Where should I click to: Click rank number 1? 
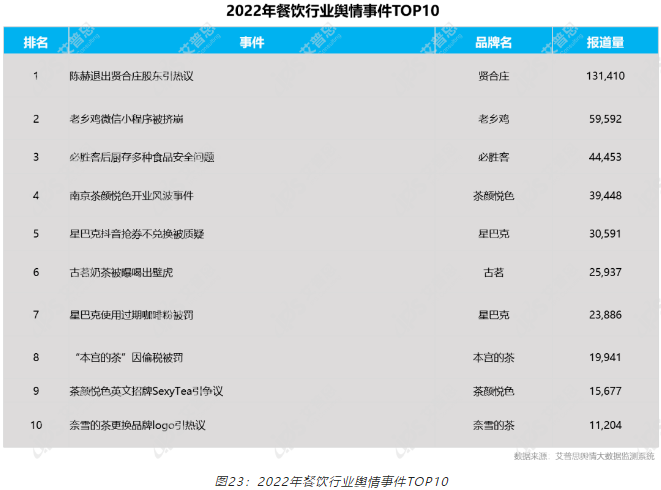(x=36, y=76)
